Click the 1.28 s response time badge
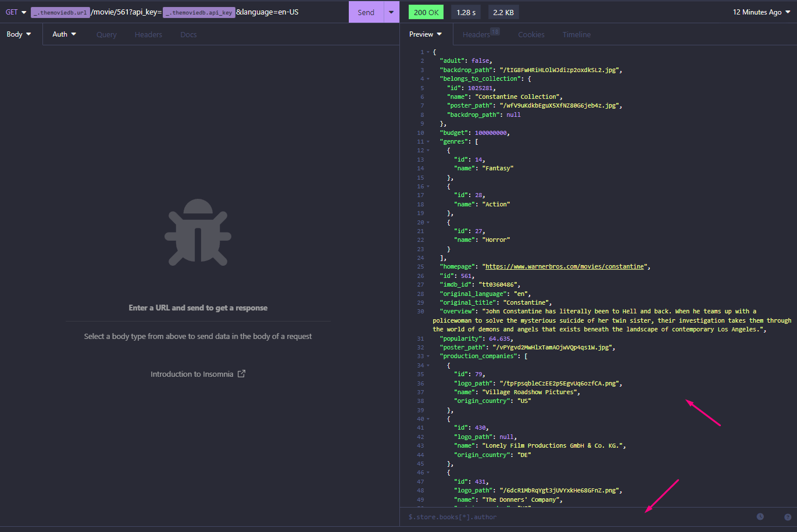 tap(466, 12)
